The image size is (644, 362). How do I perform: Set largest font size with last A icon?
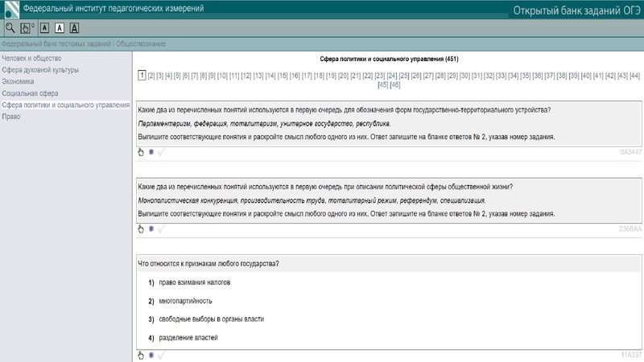click(x=74, y=27)
